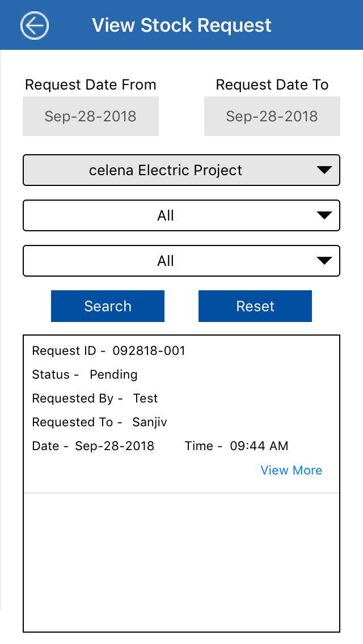Click the Pending status text
The image size is (363, 644).
coord(113,375)
